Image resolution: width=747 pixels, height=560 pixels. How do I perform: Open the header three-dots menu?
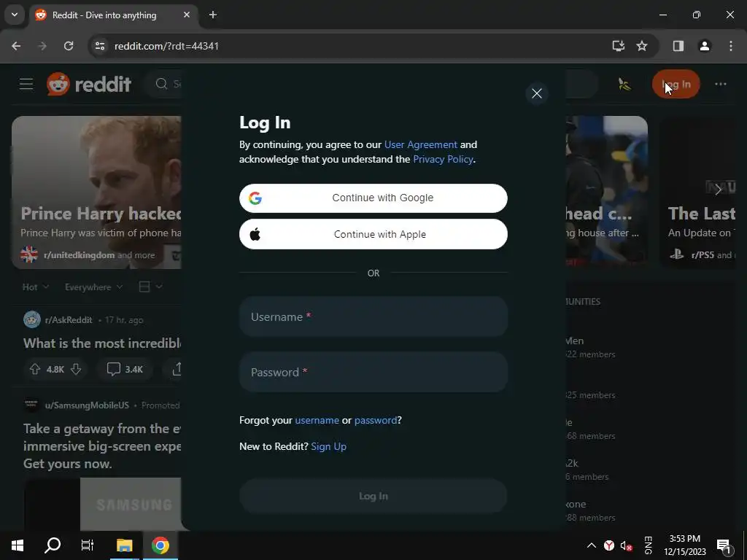(x=720, y=85)
